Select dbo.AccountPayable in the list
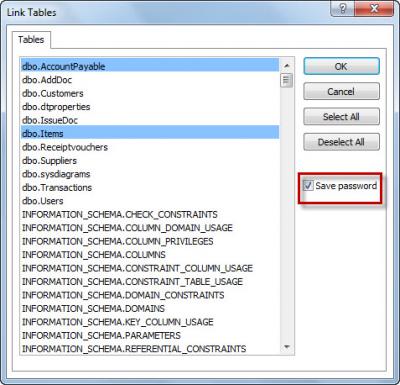The height and width of the screenshot is (385, 400). 150,66
